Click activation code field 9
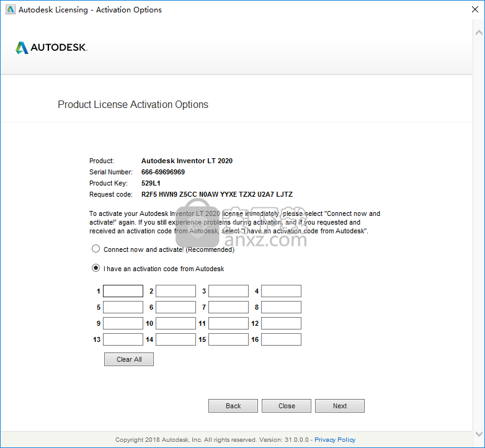Viewport: 485px width, 448px height. tap(123, 323)
